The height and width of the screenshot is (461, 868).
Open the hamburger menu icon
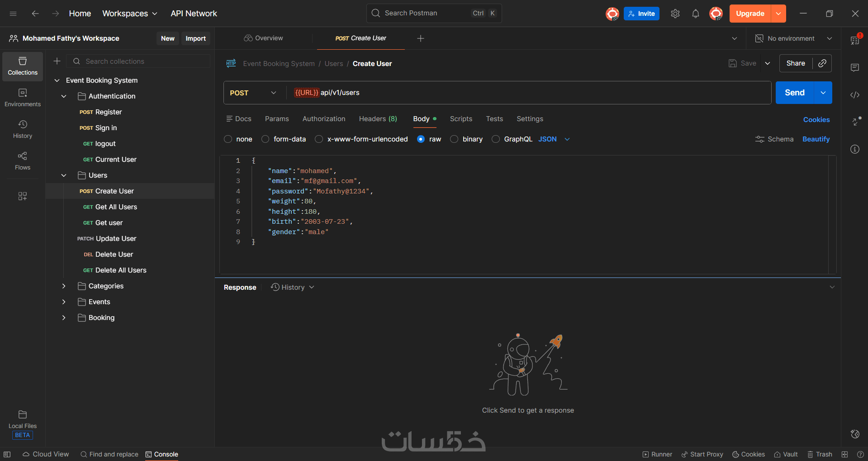tap(13, 14)
